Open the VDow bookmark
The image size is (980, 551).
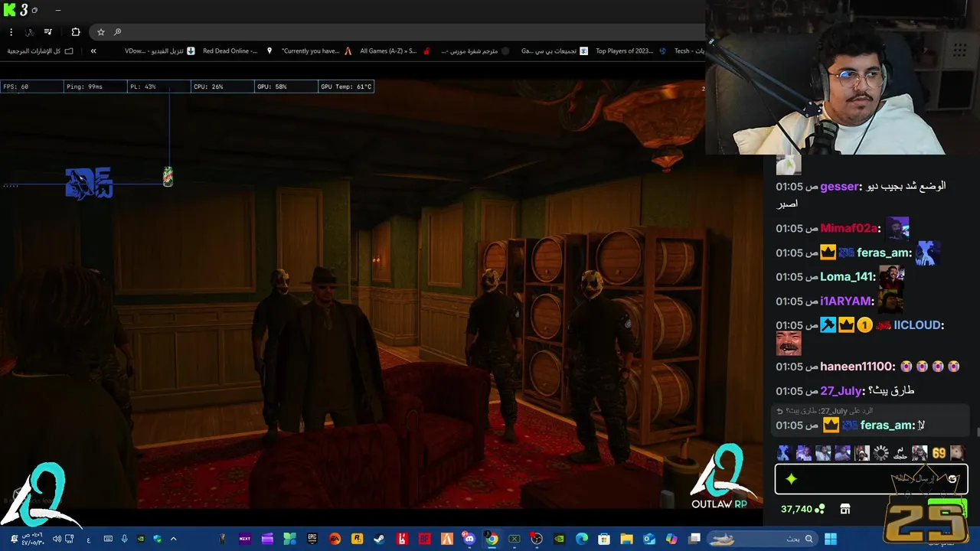click(x=159, y=51)
